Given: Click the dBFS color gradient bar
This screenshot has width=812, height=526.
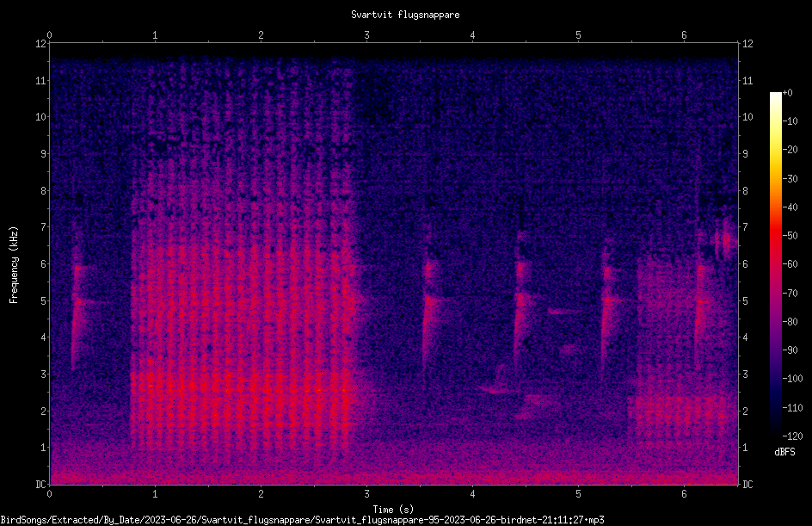Looking at the screenshot, I should pos(775,263).
